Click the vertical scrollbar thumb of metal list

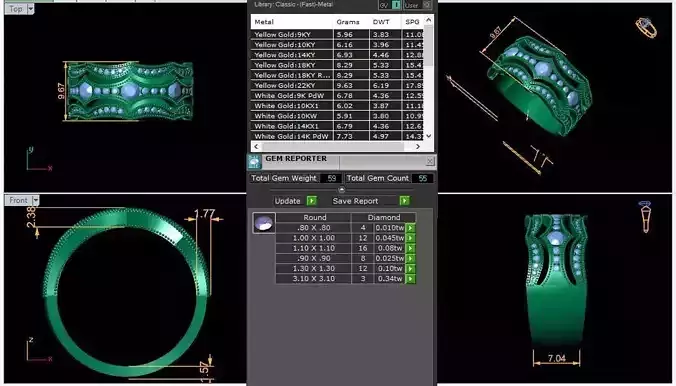428,45
